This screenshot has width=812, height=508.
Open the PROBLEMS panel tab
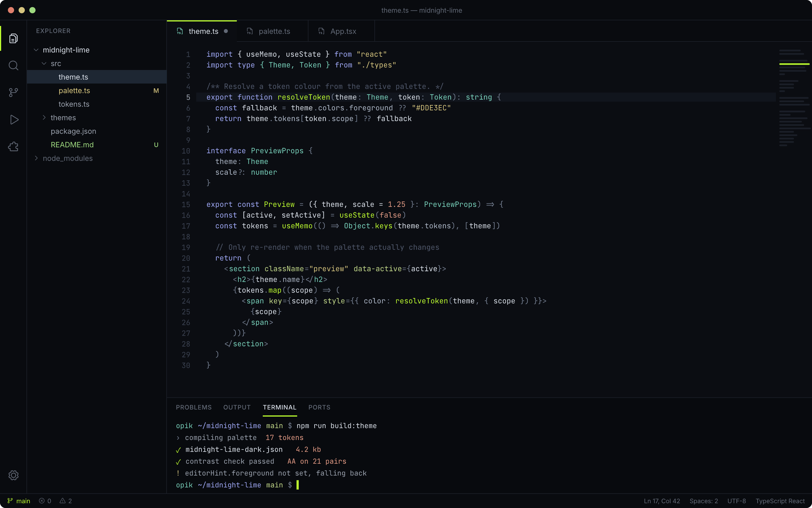[x=194, y=407]
